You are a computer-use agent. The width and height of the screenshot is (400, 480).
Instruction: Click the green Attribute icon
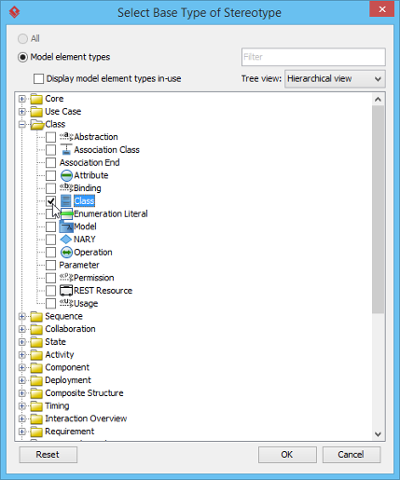point(67,175)
